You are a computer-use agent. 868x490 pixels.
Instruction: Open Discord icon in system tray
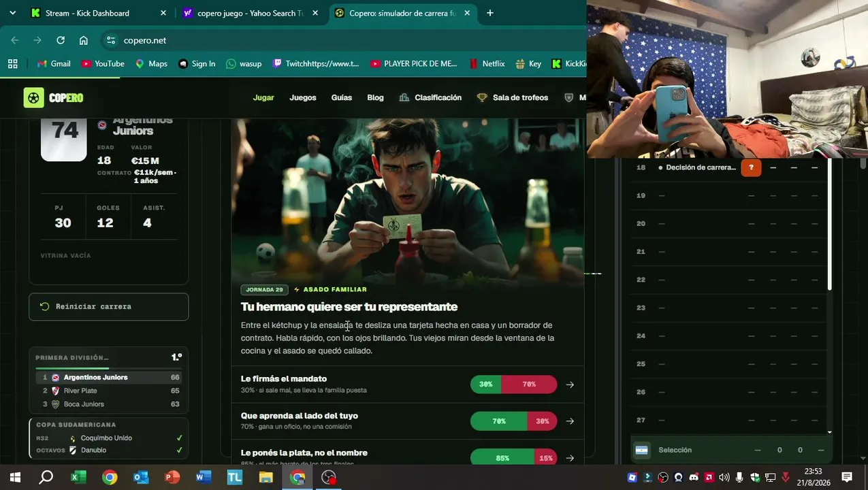(x=694, y=477)
